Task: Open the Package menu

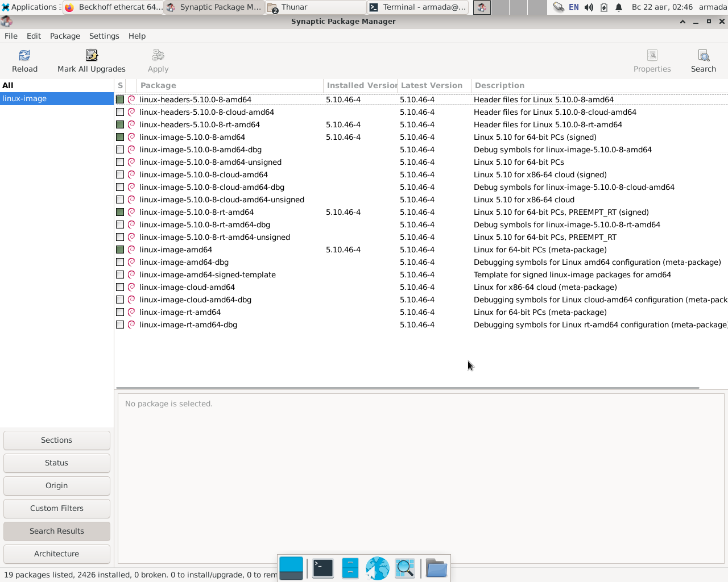Action: (65, 36)
